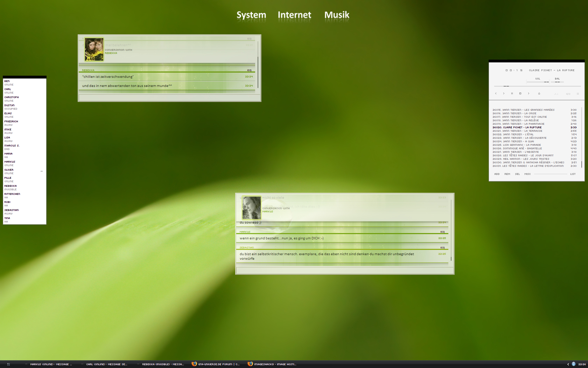Open the ADD menu in playlist
The width and height of the screenshot is (588, 368).
point(497,174)
